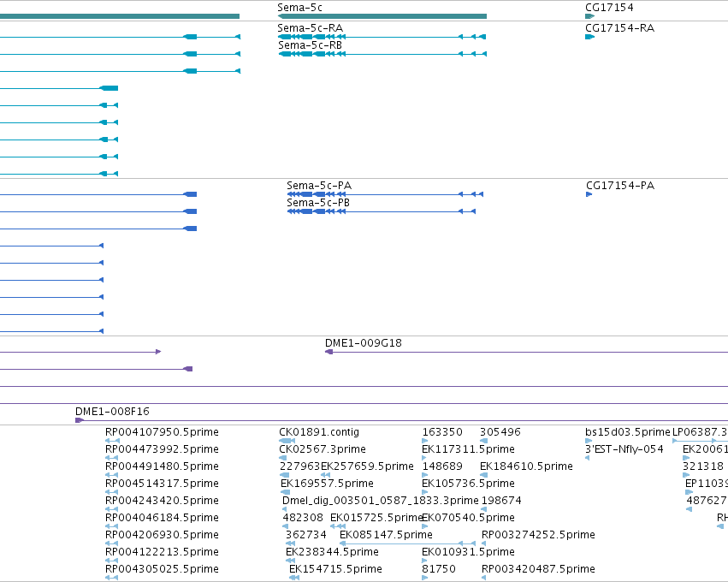Click the RP004305025.5prime label
728x582 pixels.
pos(162,569)
